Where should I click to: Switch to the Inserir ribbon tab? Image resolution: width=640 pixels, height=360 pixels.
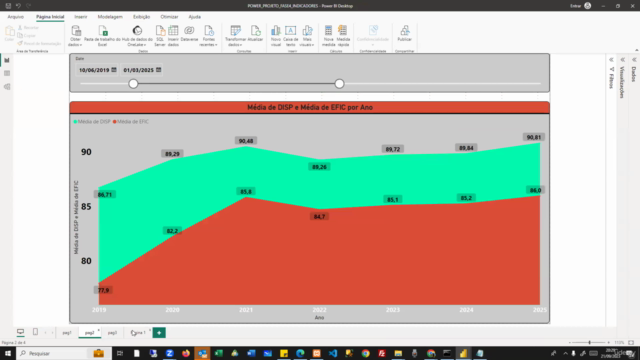point(81,17)
